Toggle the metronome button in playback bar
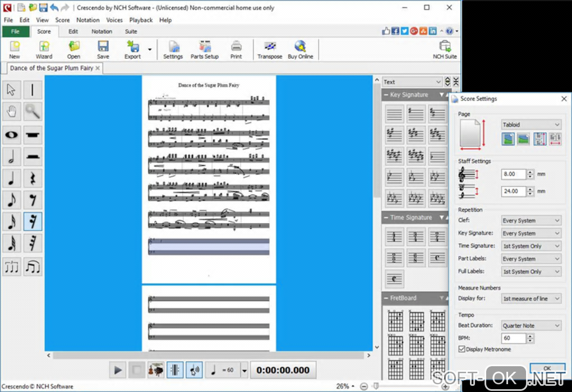This screenshot has height=392, width=572. point(175,370)
